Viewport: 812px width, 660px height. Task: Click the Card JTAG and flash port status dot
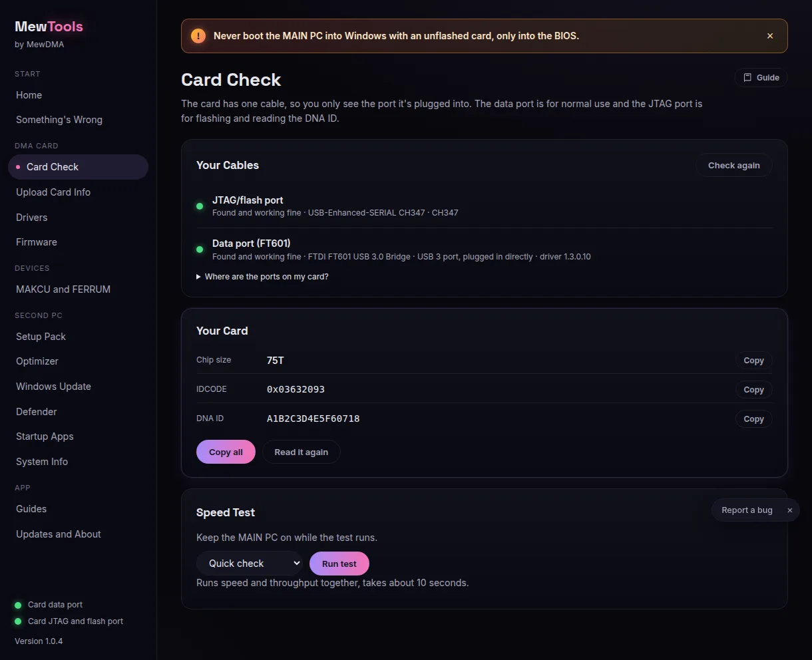(x=18, y=621)
